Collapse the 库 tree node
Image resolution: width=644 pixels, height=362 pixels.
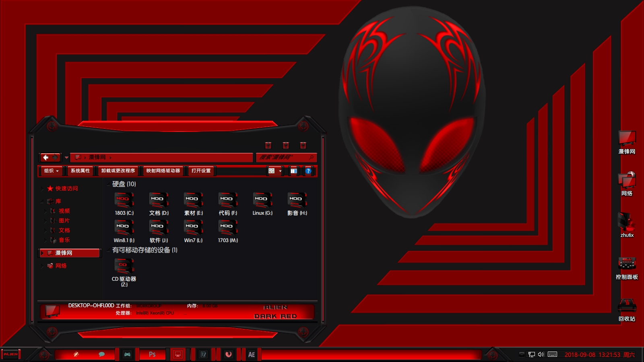click(42, 202)
